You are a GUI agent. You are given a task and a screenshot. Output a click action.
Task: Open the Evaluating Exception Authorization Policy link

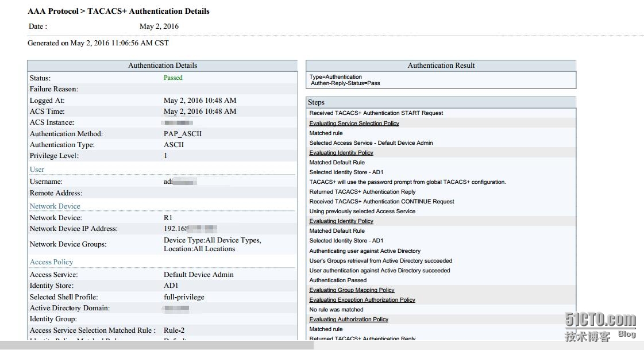[363, 300]
